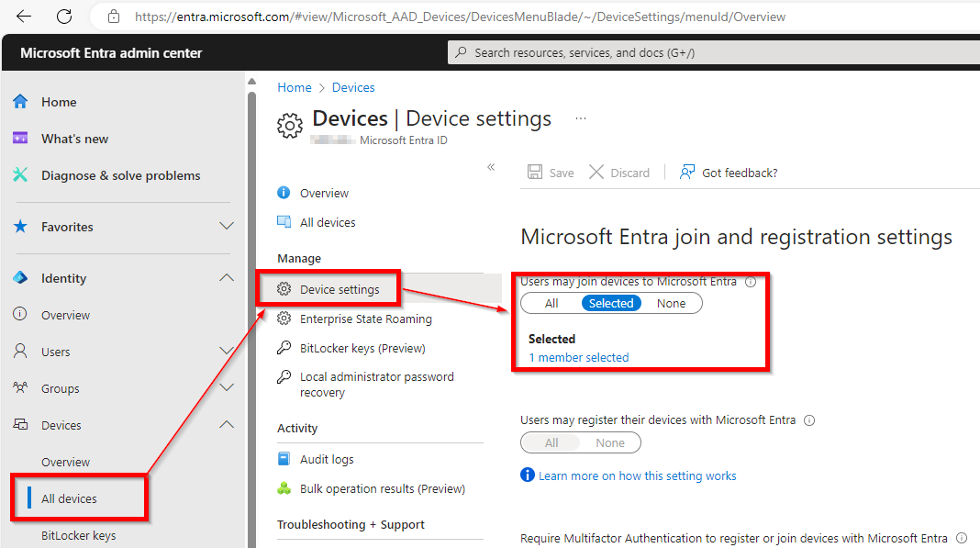Image resolution: width=980 pixels, height=548 pixels.
Task: Click the Bulk operation results icon
Action: (284, 488)
